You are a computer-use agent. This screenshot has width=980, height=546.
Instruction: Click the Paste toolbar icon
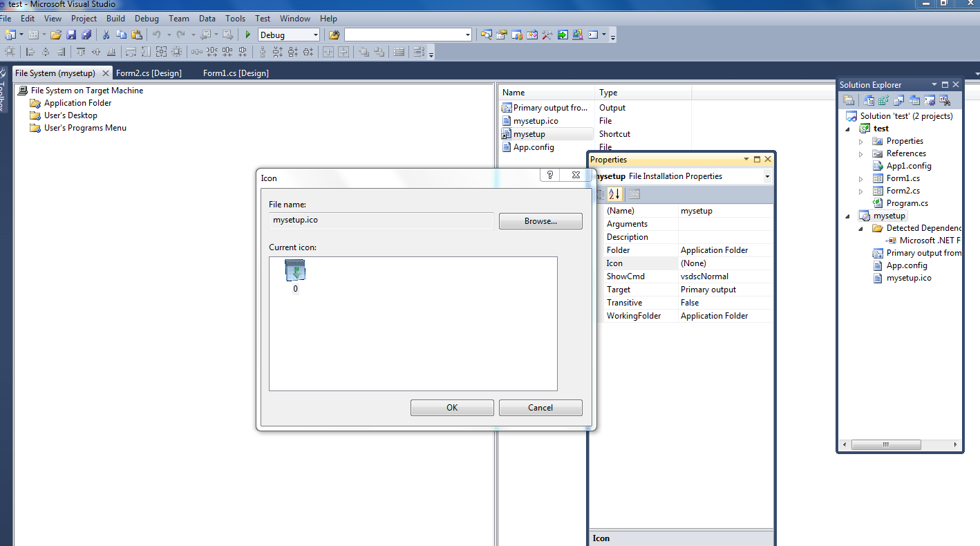pyautogui.click(x=136, y=35)
